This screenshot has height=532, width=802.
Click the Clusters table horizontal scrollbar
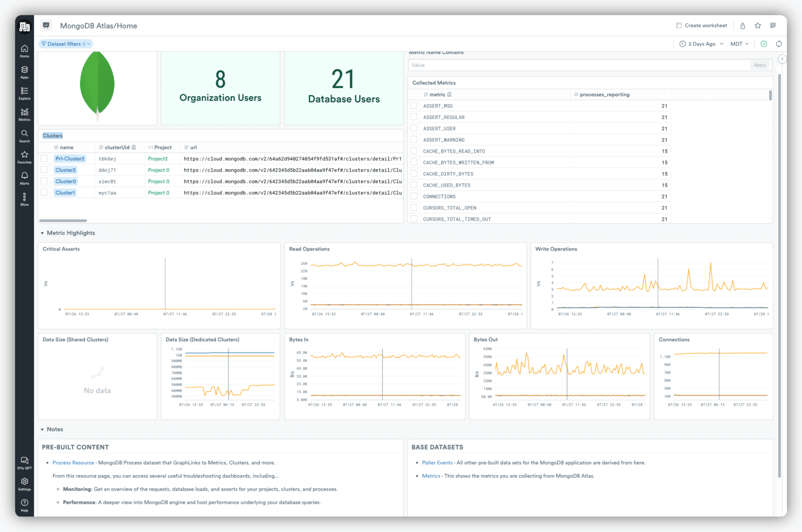point(63,220)
